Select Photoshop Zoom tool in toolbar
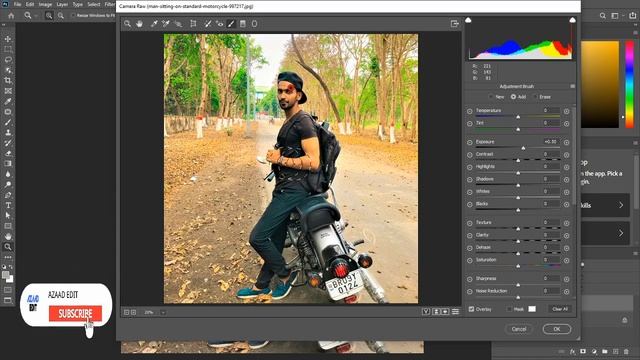Image resolution: width=640 pixels, height=360 pixels. point(8,247)
